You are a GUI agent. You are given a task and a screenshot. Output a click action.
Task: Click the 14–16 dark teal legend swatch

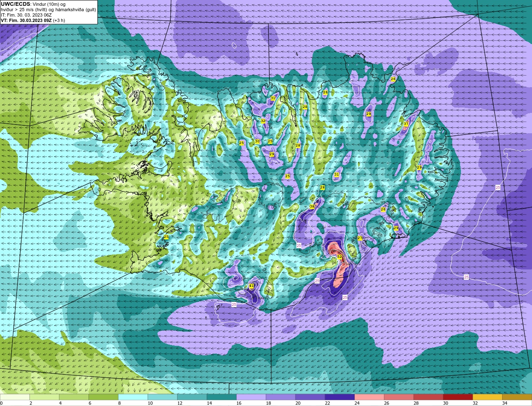[222, 397]
